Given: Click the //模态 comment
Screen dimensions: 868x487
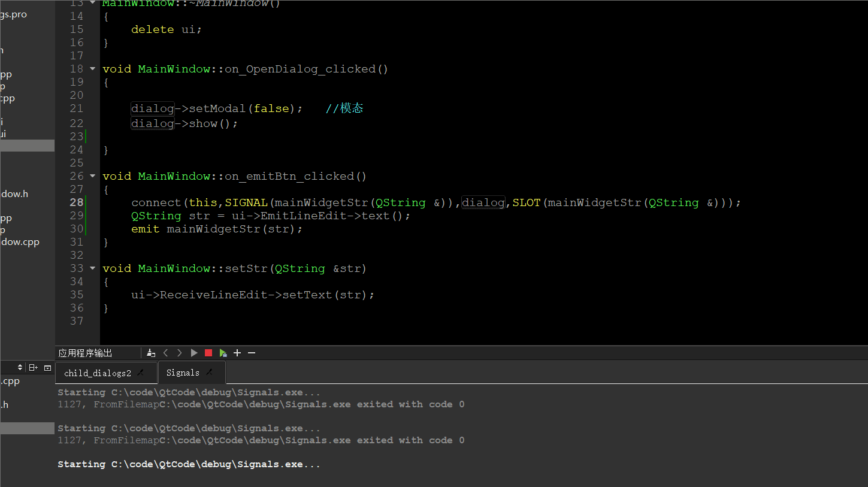Looking at the screenshot, I should [x=344, y=108].
